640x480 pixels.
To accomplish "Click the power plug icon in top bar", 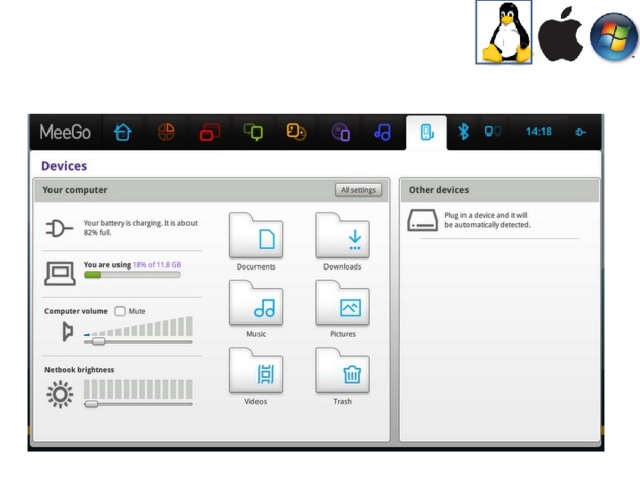I will [580, 132].
